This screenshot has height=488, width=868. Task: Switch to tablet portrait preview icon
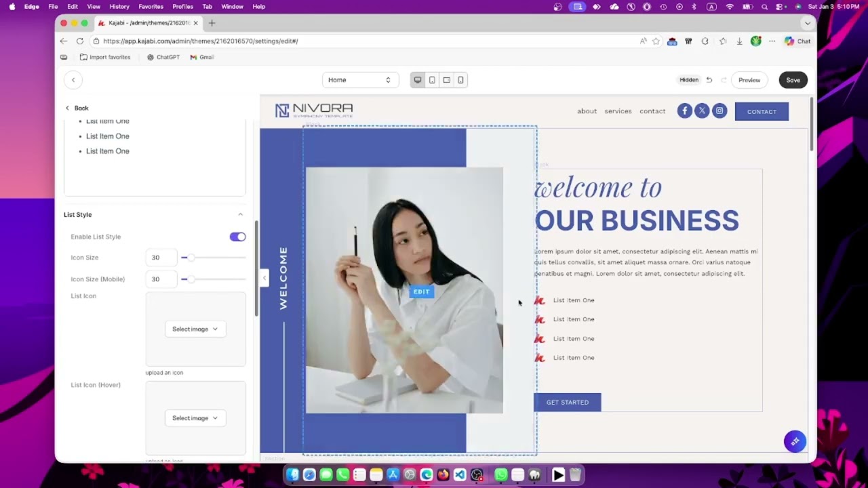coord(432,80)
